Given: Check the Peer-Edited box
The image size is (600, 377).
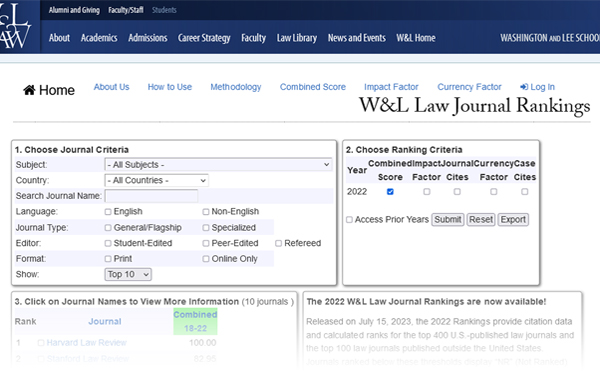Looking at the screenshot, I should 206,243.
